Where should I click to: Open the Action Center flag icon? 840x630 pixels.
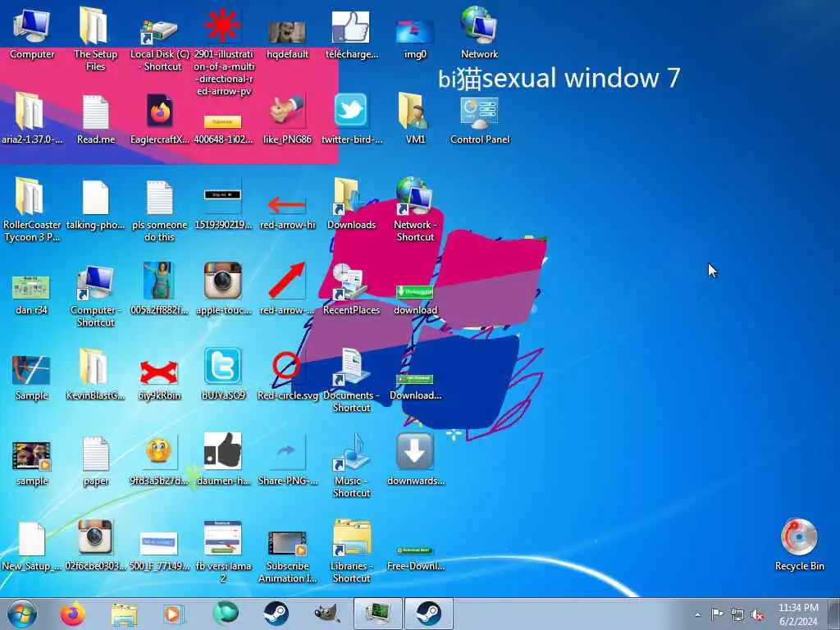(717, 614)
